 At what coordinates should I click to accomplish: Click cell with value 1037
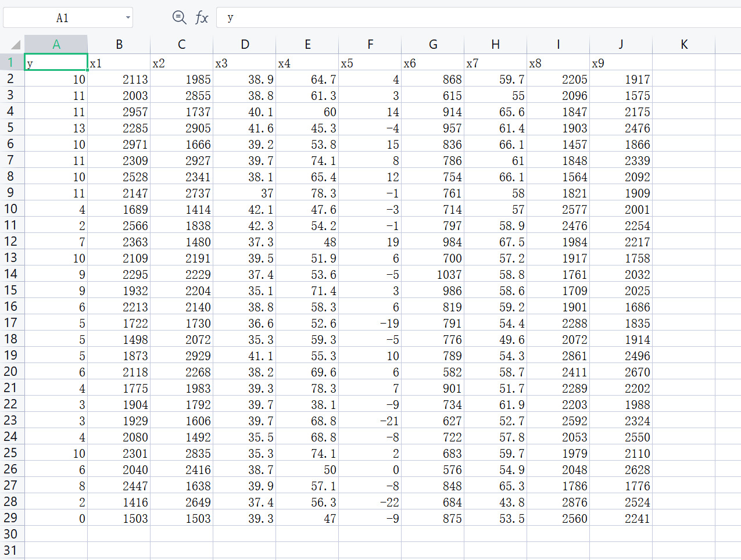point(433,274)
